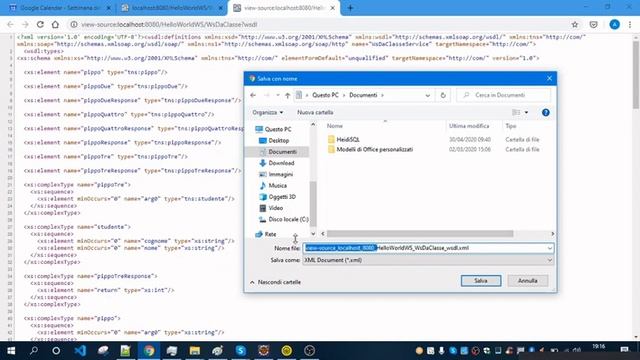
Task: Open the notification center icon
Action: [x=624, y=350]
